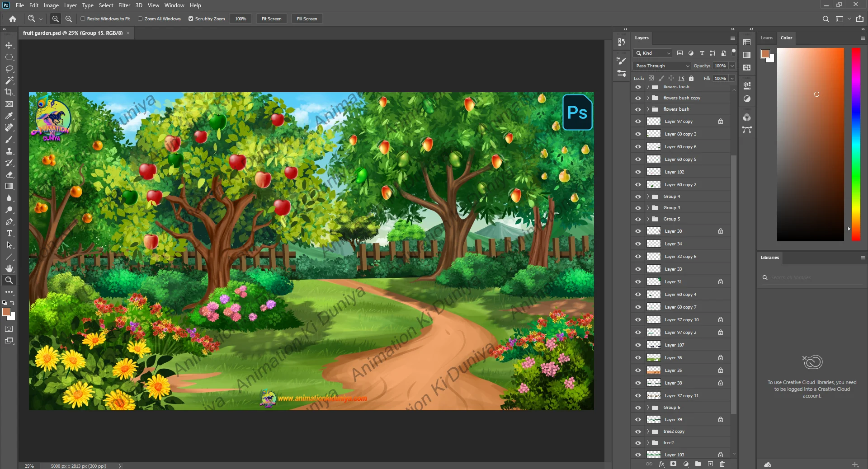Uncheck the Scrubby Zoom option
The width and height of the screenshot is (868, 469).
tap(191, 19)
